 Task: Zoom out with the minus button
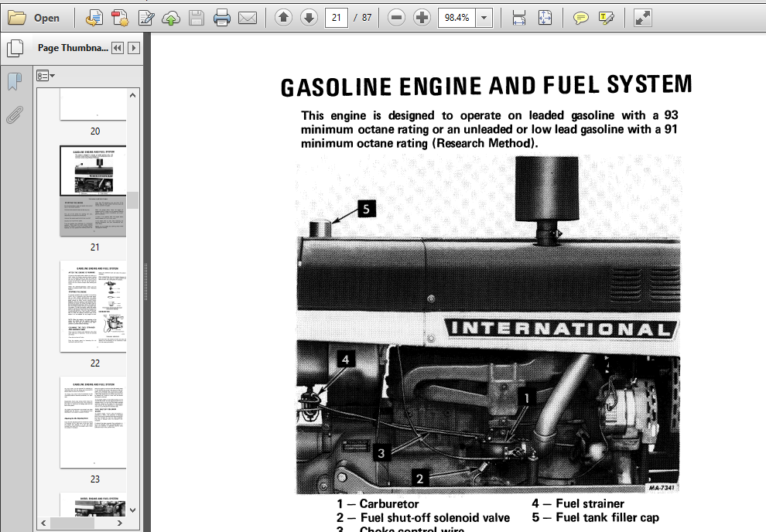pyautogui.click(x=396, y=18)
